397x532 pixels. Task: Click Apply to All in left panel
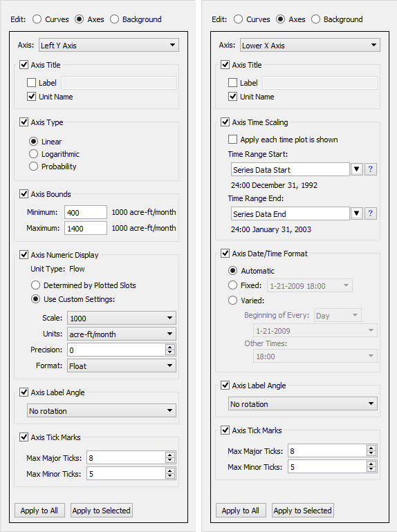click(39, 511)
